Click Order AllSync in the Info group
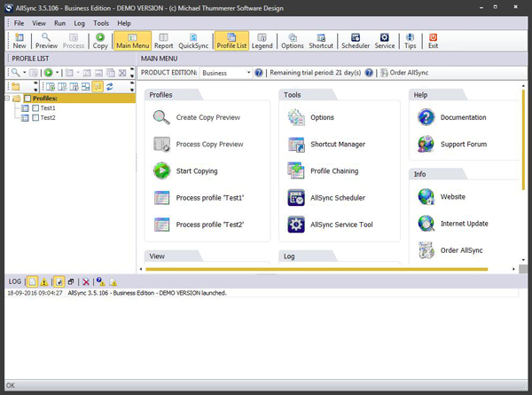Image resolution: width=532 pixels, height=395 pixels. [450, 250]
